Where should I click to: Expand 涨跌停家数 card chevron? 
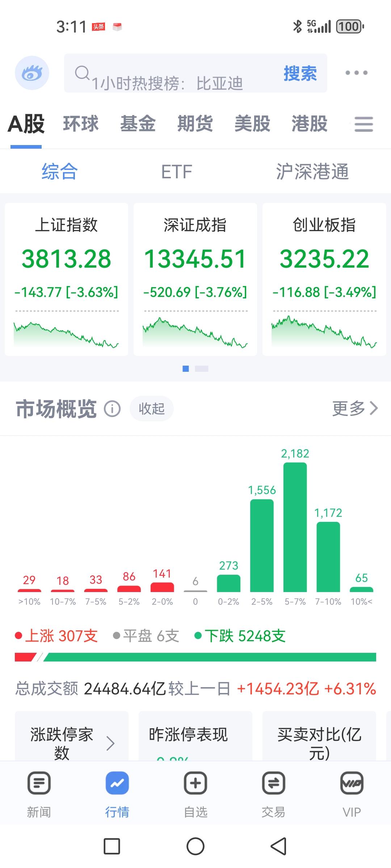pyautogui.click(x=111, y=744)
